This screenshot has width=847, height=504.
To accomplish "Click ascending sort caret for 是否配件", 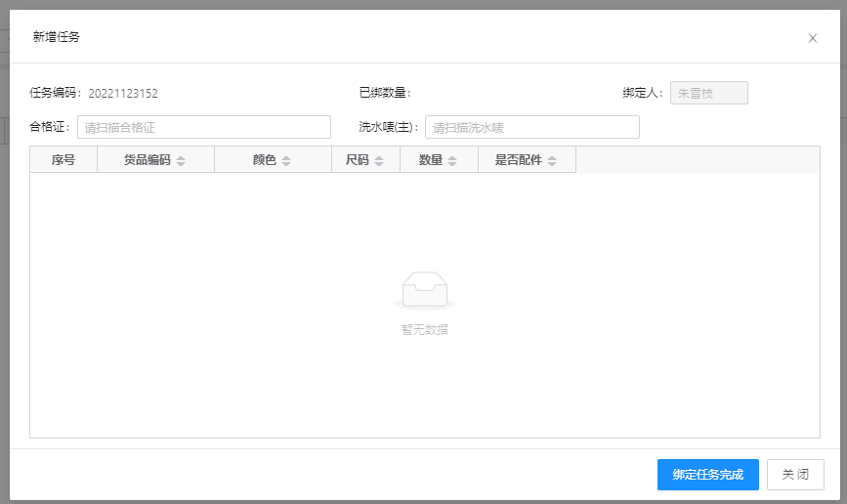I will coord(552,157).
